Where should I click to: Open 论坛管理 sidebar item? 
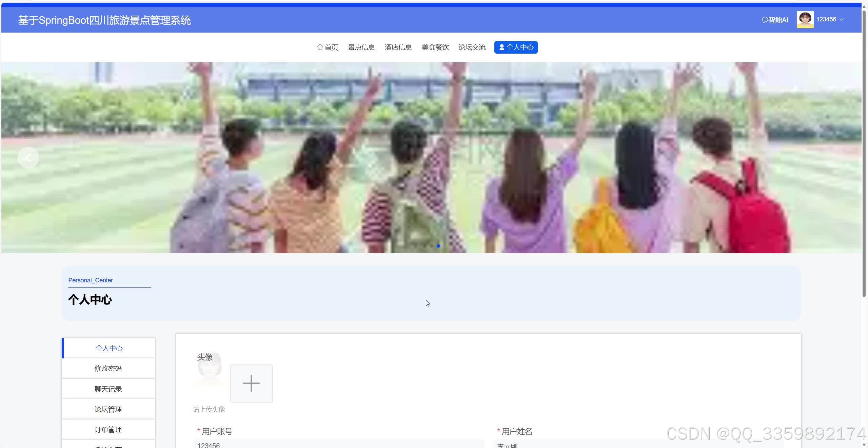coord(108,409)
